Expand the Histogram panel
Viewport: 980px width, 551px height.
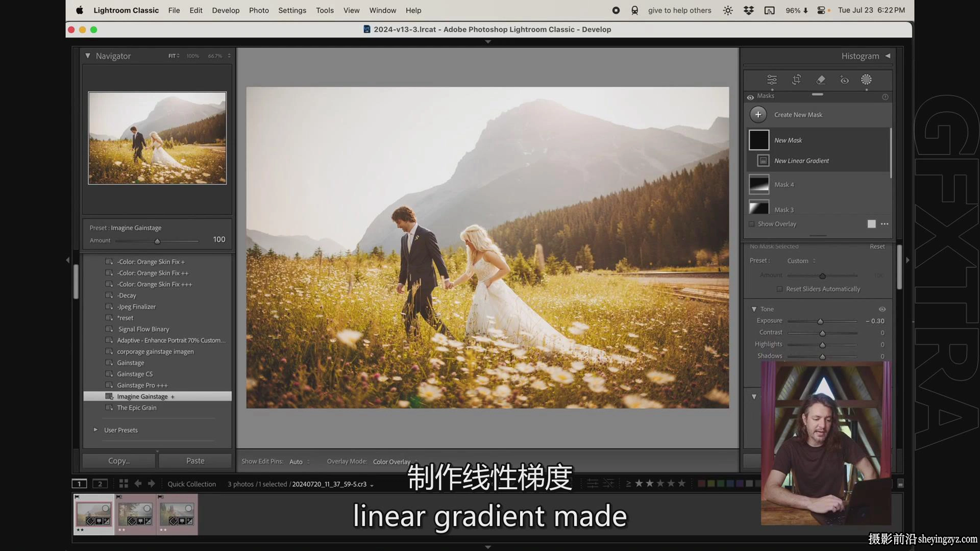888,56
